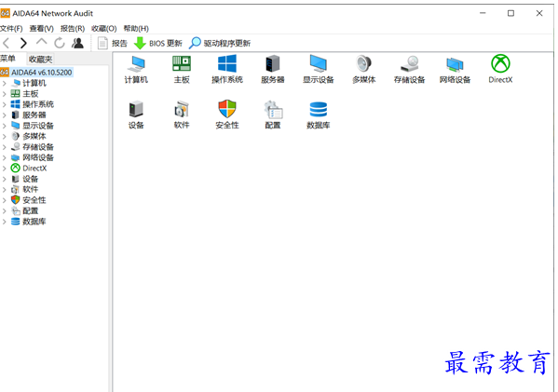
Task: Switch to the 收藏夹 tab
Action: pos(41,59)
